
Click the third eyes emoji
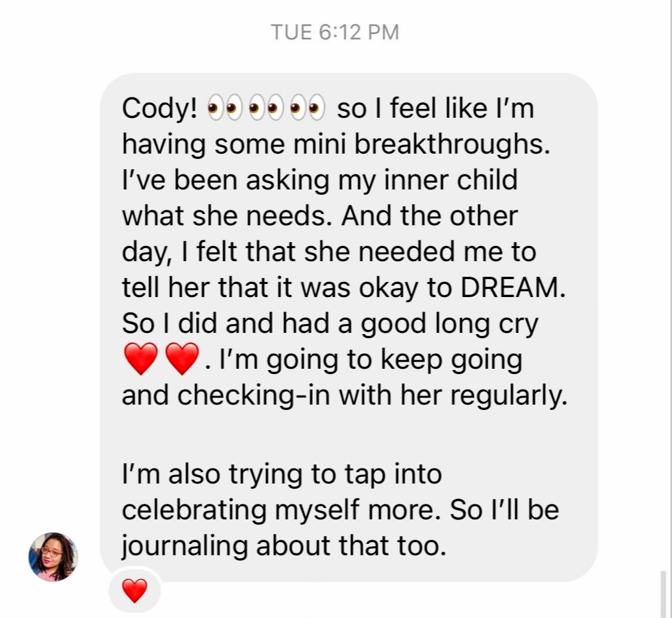(306, 108)
